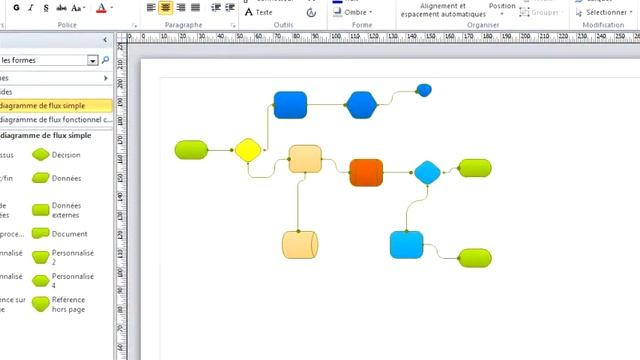Image resolution: width=640 pixels, height=360 pixels.
Task: Toggle strikethrough formatting
Action: click(x=61, y=8)
